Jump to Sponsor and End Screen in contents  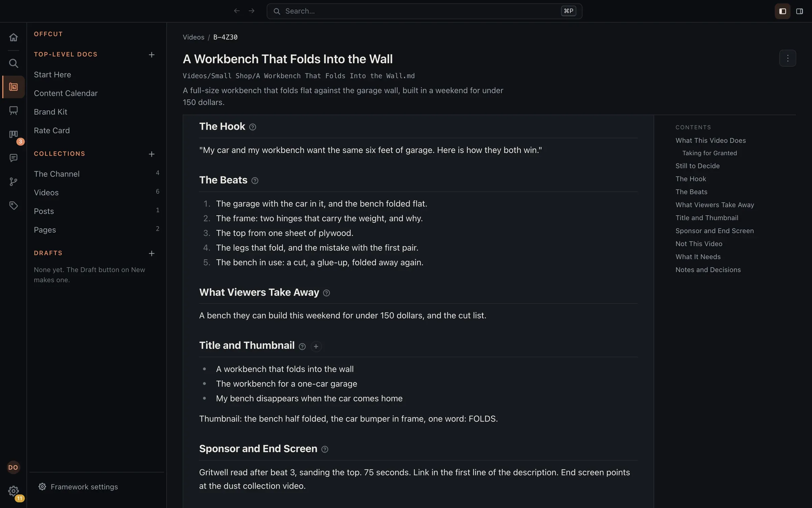(715, 231)
